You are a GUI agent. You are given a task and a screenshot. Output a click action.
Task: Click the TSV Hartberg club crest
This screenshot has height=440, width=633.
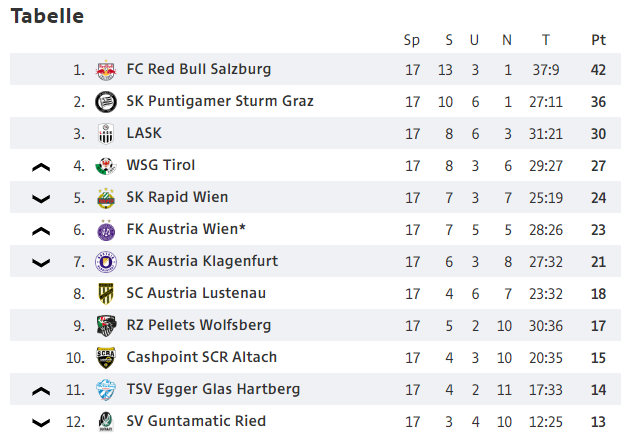click(x=106, y=390)
